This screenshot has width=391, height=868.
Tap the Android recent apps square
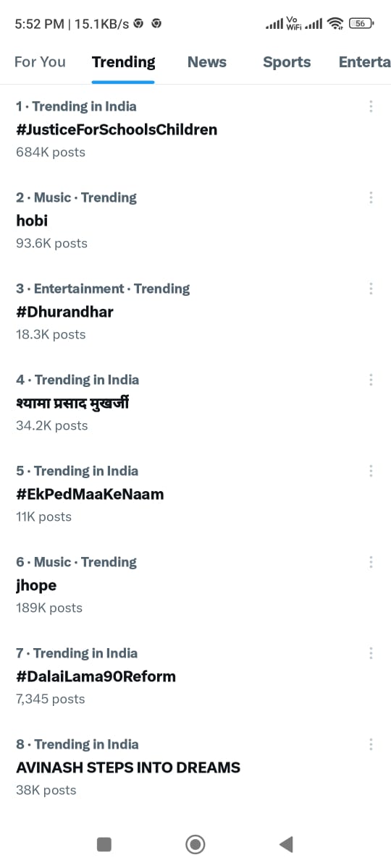point(104,844)
